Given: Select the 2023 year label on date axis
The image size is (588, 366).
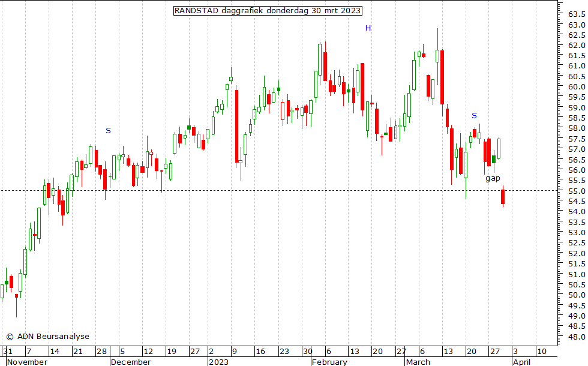Looking at the screenshot, I should 218,362.
